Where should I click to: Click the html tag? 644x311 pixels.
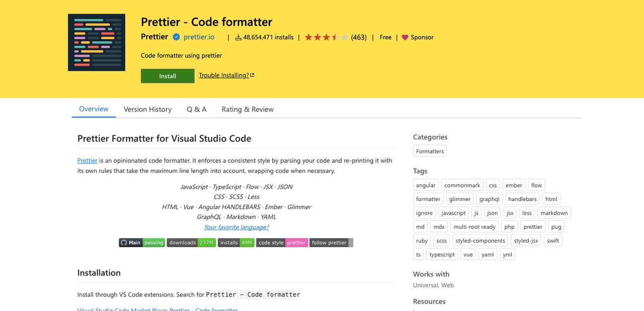pos(551,199)
